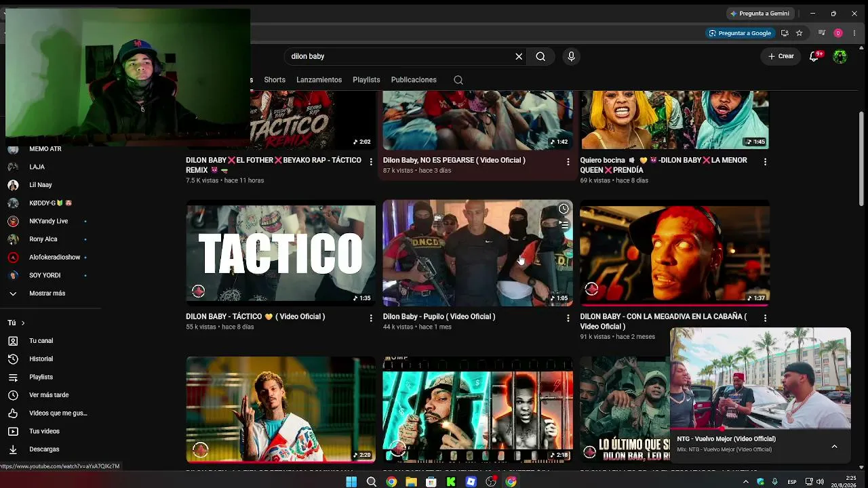Image resolution: width=868 pixels, height=488 pixels.
Task: Open the Lanzamientos tab
Action: pyautogui.click(x=319, y=80)
